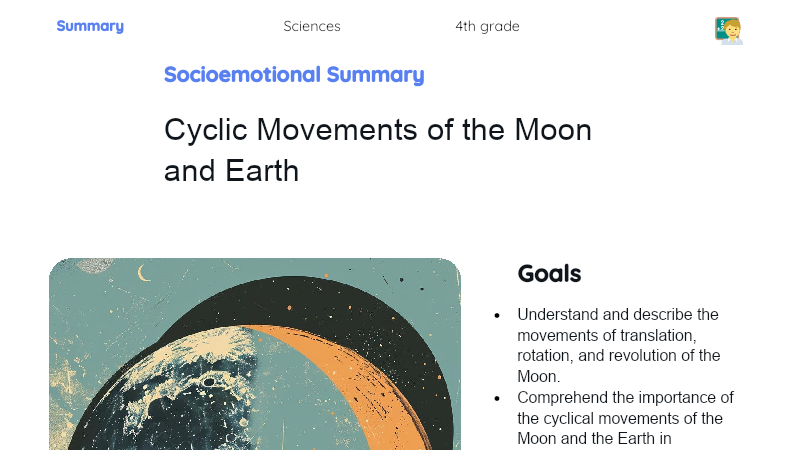Select the Sciences subject label
The width and height of the screenshot is (800, 450).
pyautogui.click(x=312, y=26)
